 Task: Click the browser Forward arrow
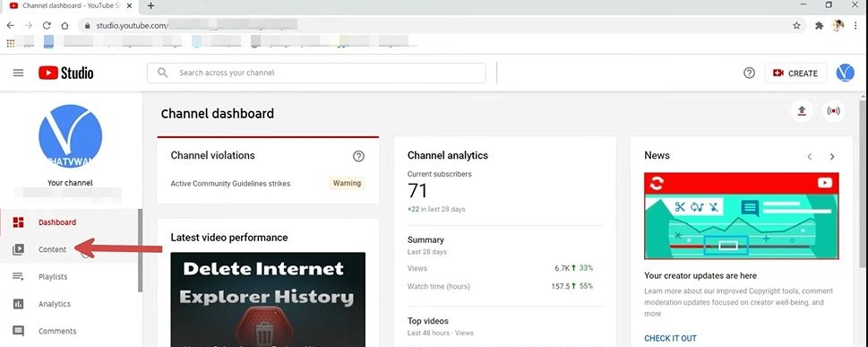coord(29,25)
